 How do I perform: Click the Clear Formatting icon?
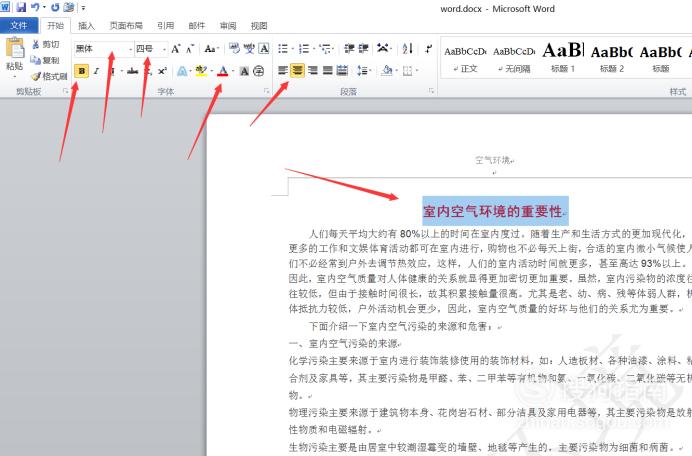tap(234, 49)
